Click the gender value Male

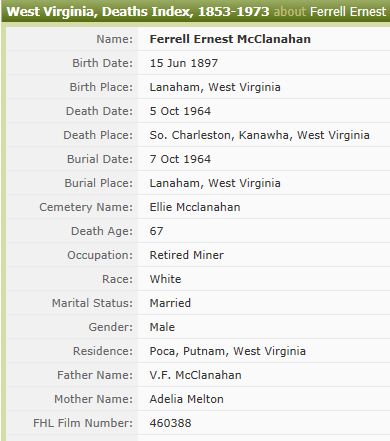tap(162, 327)
